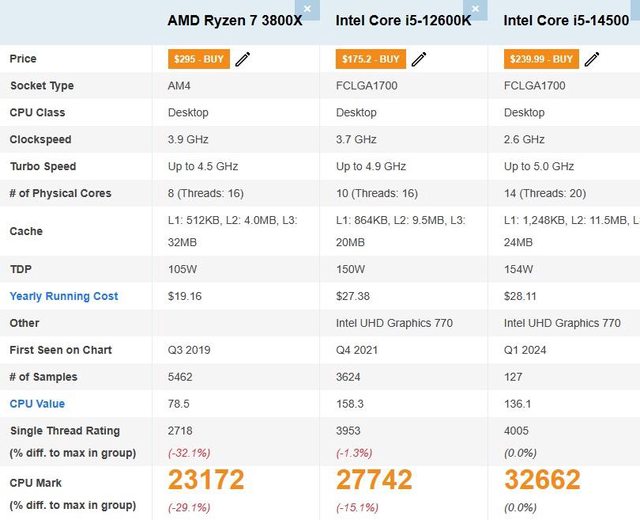Click the 32662 CPU Mark score
640x520 pixels.
543,480
